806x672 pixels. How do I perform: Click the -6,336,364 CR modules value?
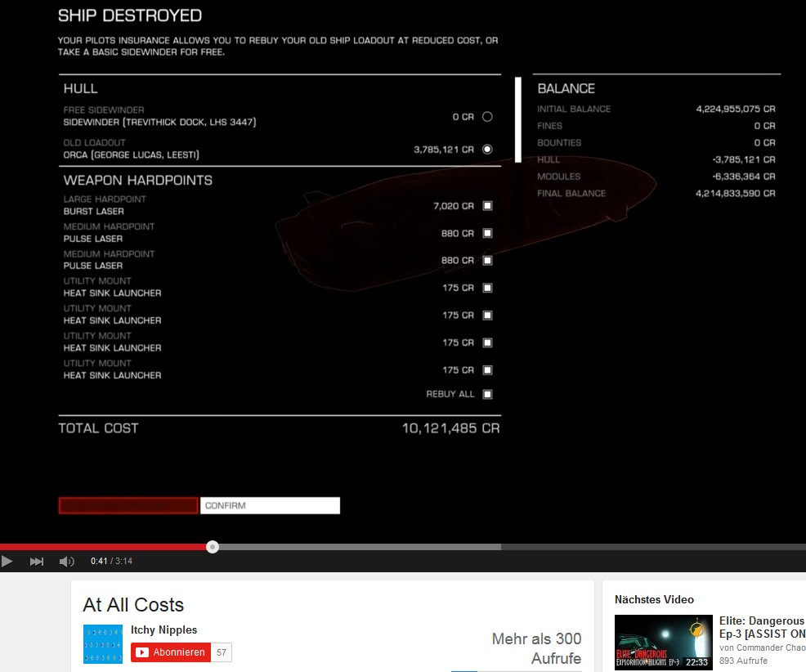click(743, 177)
